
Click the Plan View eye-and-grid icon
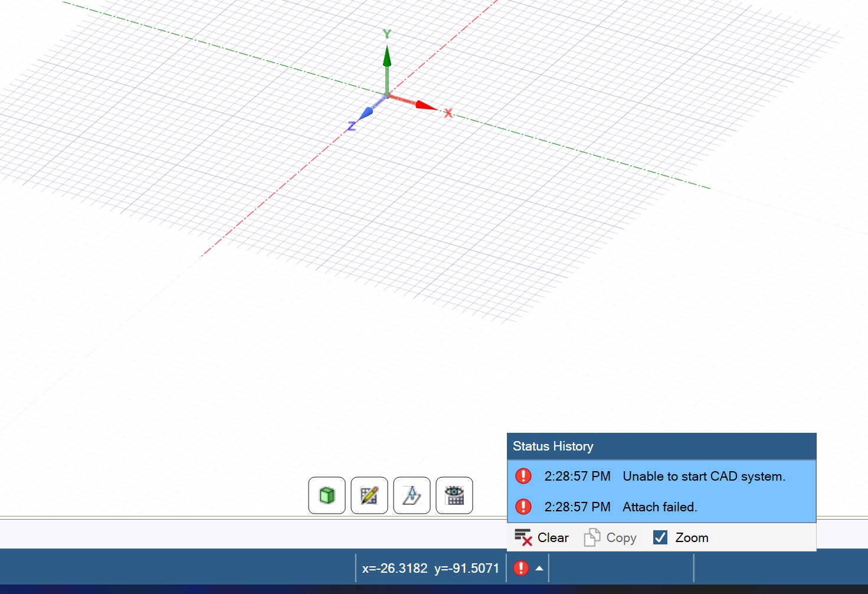[x=454, y=495]
